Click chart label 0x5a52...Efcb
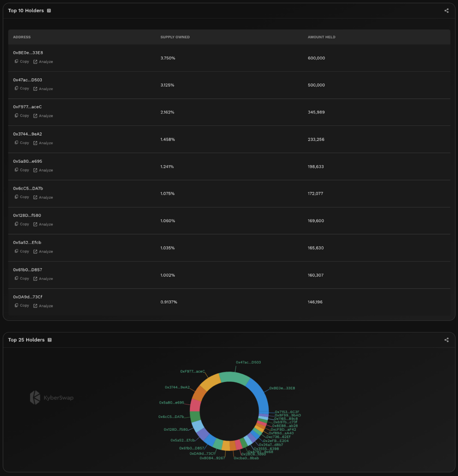Viewport: 458px width, 476px height. point(183,440)
